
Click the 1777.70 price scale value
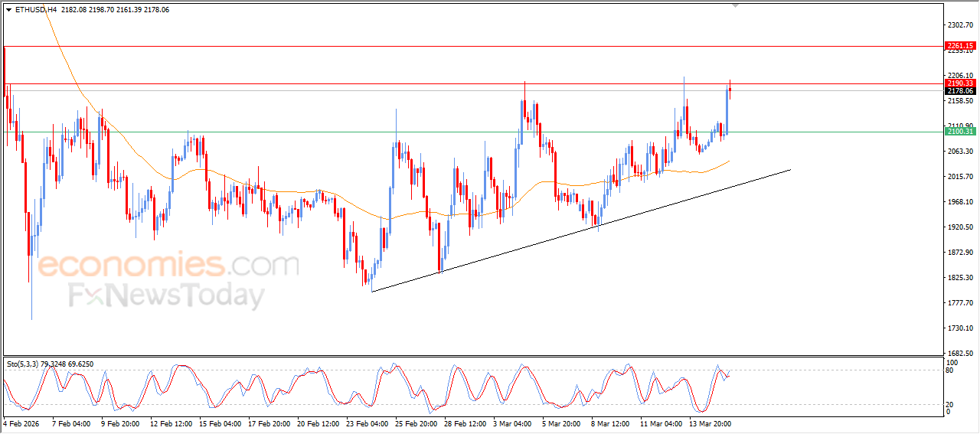(x=960, y=303)
